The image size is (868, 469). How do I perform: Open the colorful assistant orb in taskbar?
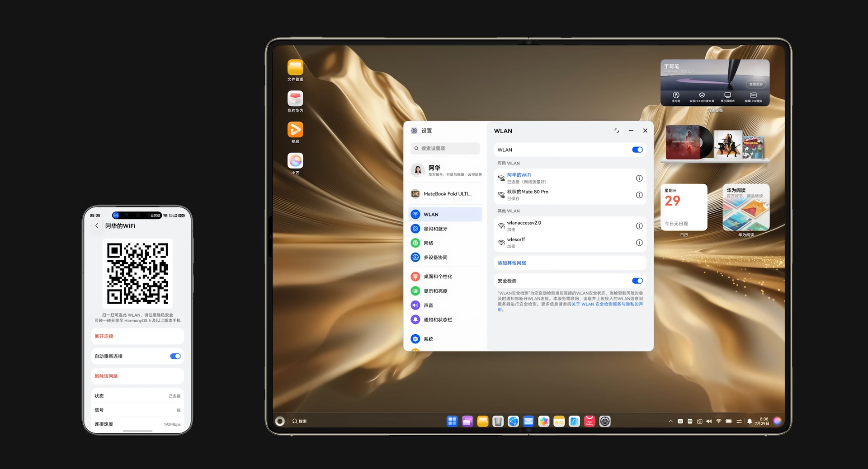(778, 421)
